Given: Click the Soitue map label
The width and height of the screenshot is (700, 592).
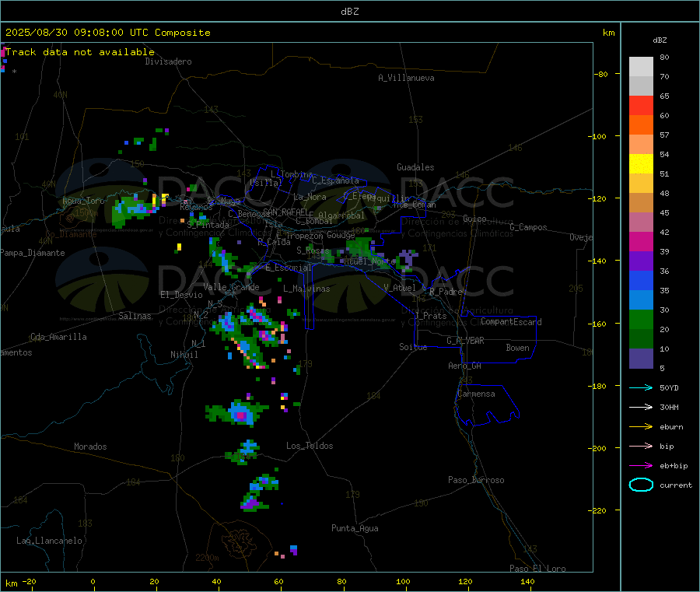Looking at the screenshot, I should click(413, 347).
